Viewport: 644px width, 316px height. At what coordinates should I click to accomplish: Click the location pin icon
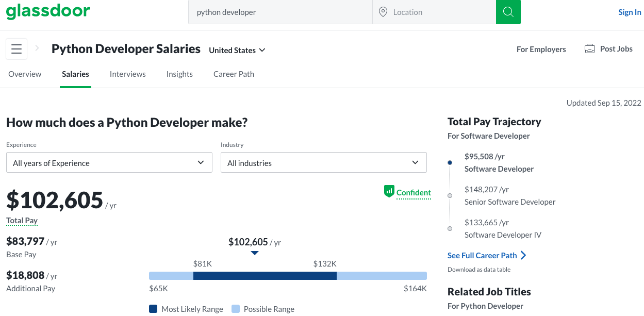[x=383, y=12]
